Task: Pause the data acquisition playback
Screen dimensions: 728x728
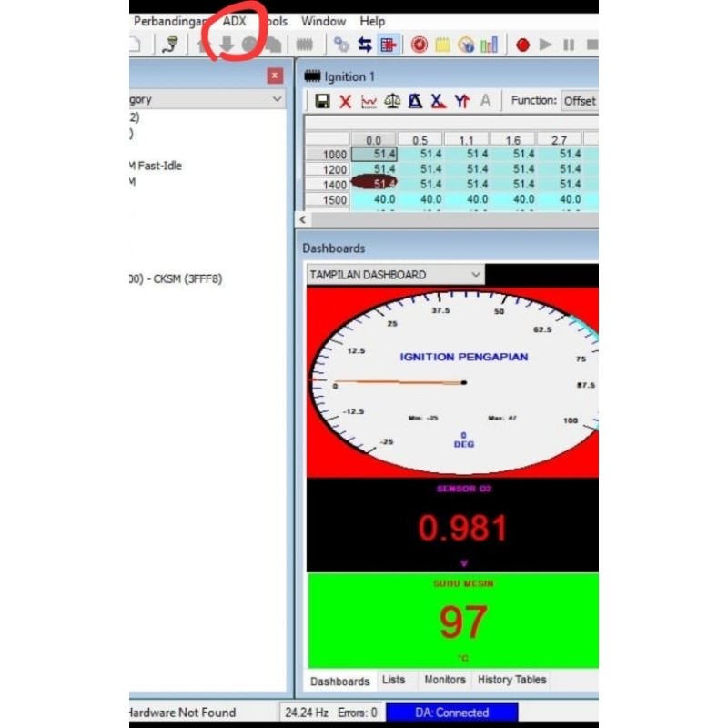Action: 567,44
